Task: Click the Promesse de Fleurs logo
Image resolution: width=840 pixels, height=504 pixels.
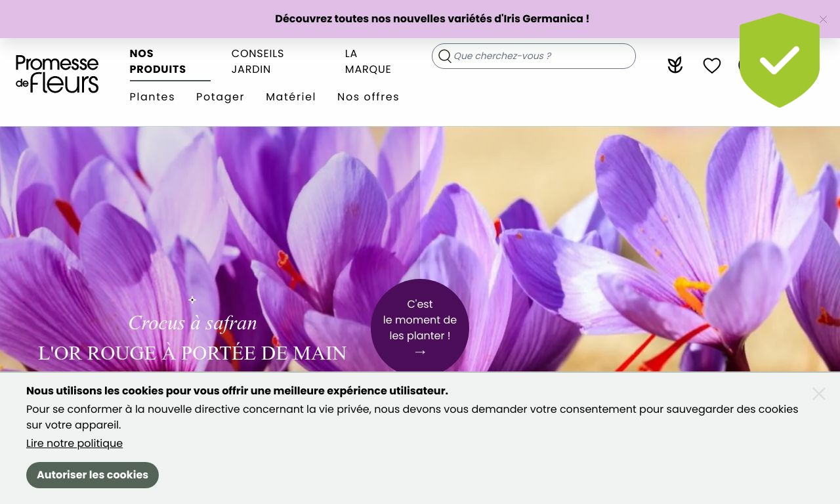Action: click(x=57, y=74)
